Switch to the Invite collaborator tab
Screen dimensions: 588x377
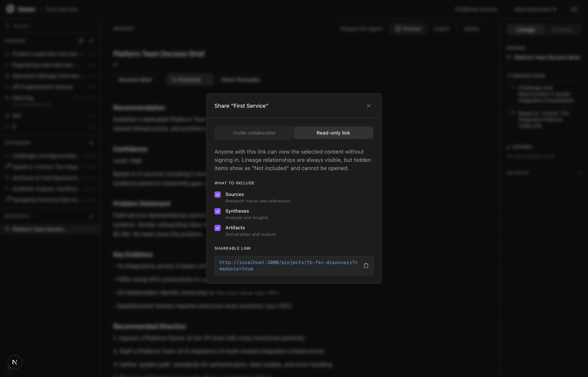[254, 133]
